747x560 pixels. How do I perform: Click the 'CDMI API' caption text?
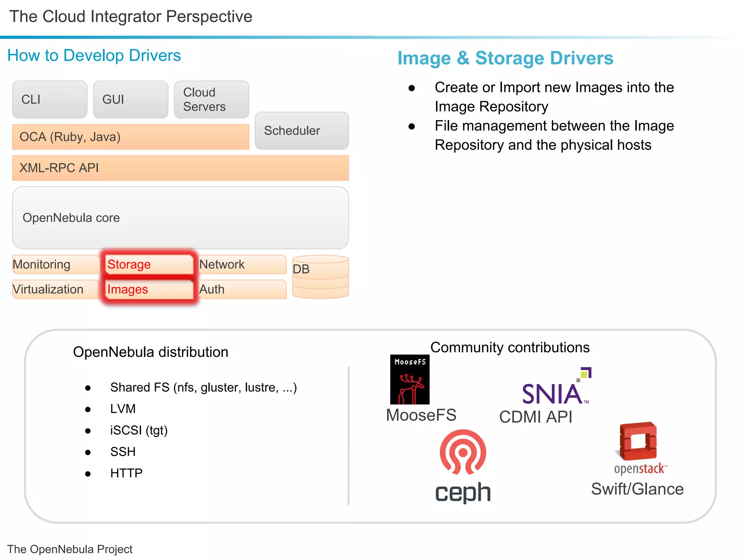[536, 417]
